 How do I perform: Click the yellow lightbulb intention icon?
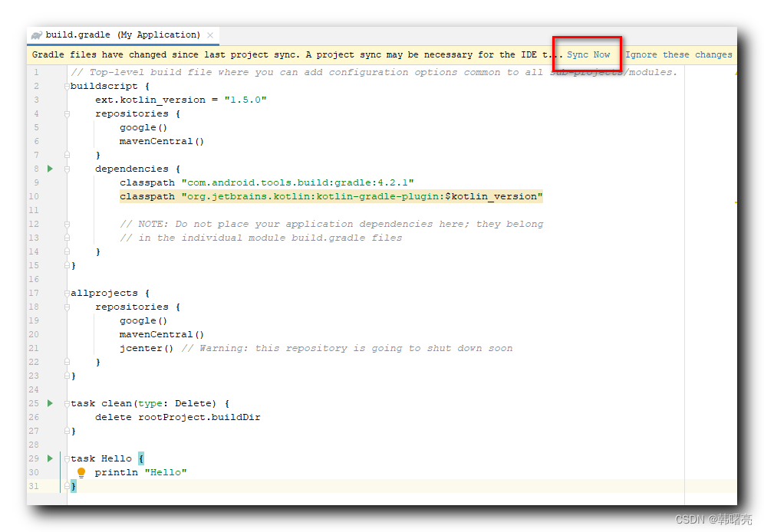(x=81, y=472)
